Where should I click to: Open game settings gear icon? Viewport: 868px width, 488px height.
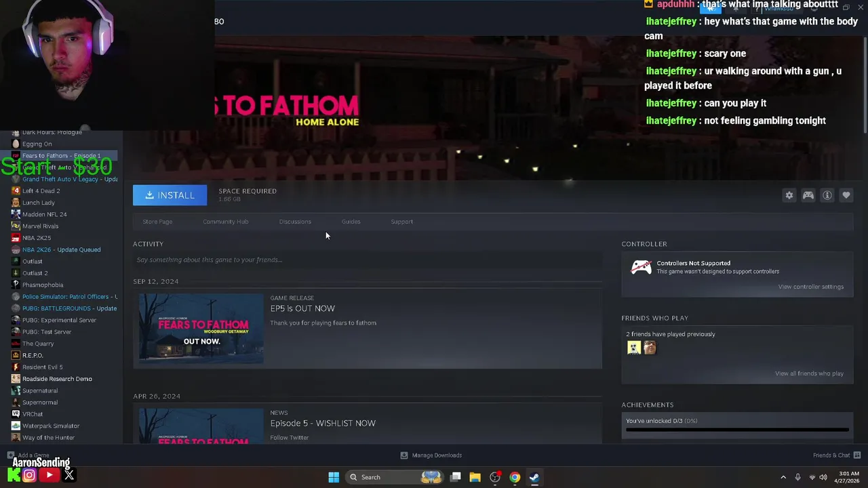(789, 195)
